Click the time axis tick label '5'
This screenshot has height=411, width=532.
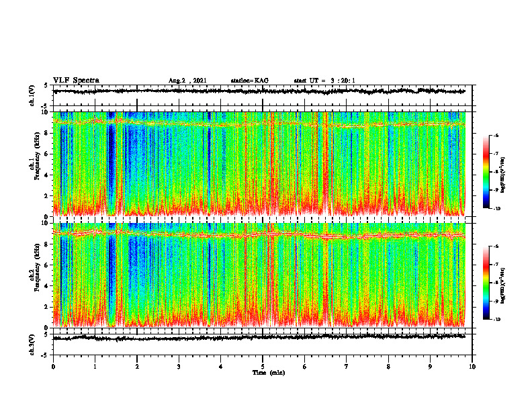(263, 367)
